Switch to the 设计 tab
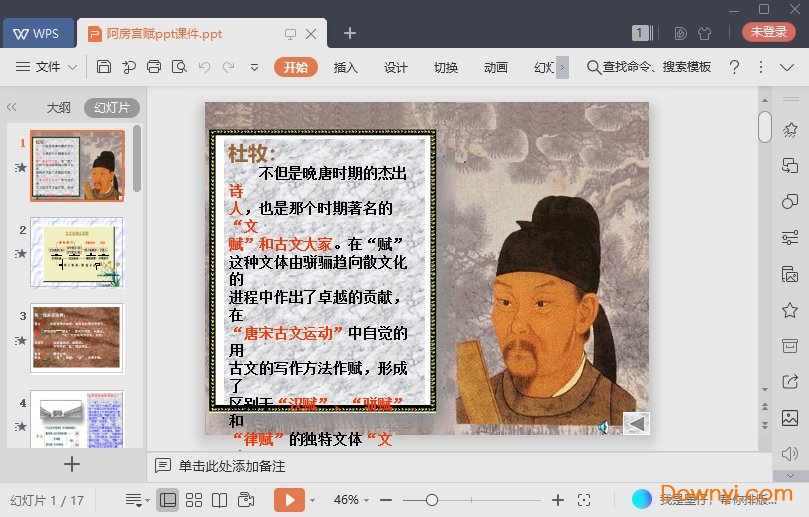Image resolution: width=809 pixels, height=517 pixels. [395, 67]
